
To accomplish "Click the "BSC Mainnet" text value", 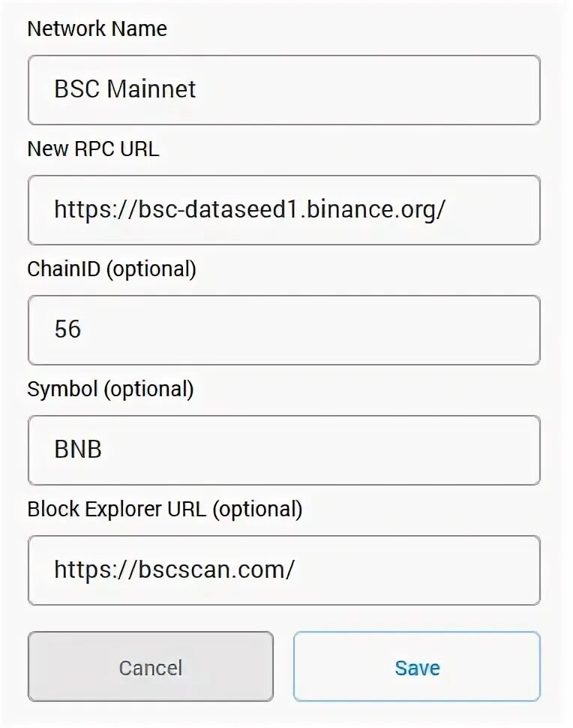I will coord(124,89).
